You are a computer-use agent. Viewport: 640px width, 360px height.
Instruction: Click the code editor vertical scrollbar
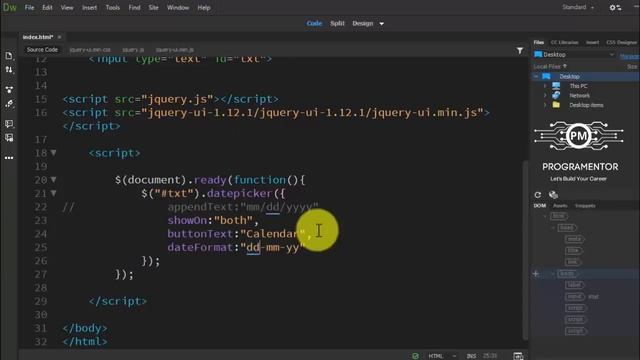point(526,249)
